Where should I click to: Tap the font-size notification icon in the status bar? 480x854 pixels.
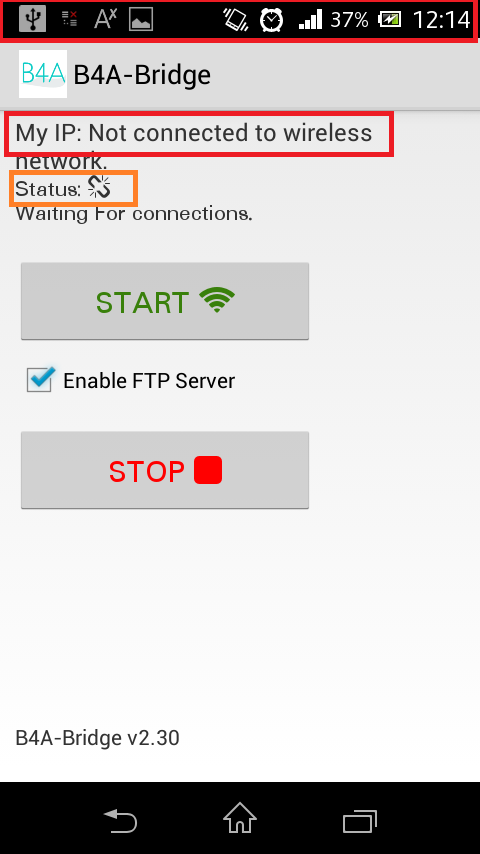point(106,20)
